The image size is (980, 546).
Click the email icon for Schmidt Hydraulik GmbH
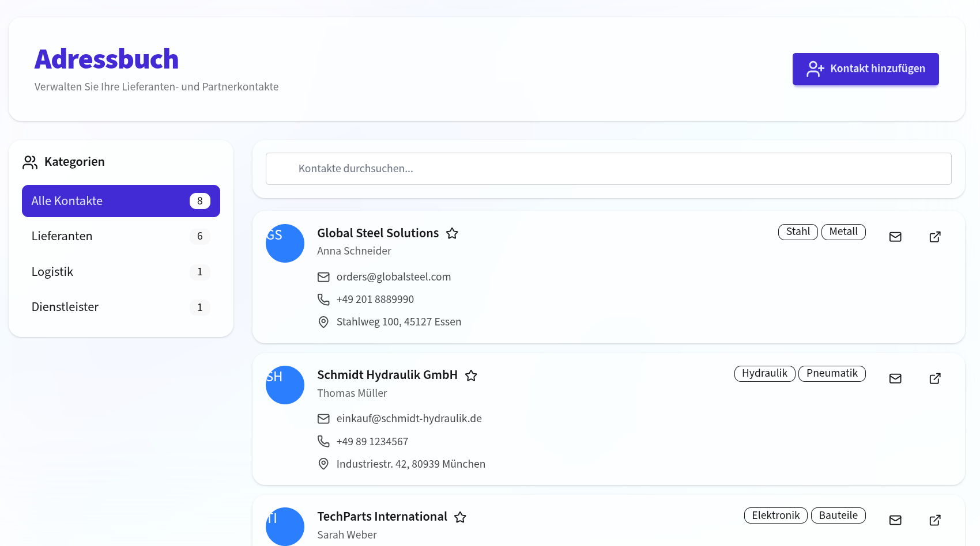895,378
